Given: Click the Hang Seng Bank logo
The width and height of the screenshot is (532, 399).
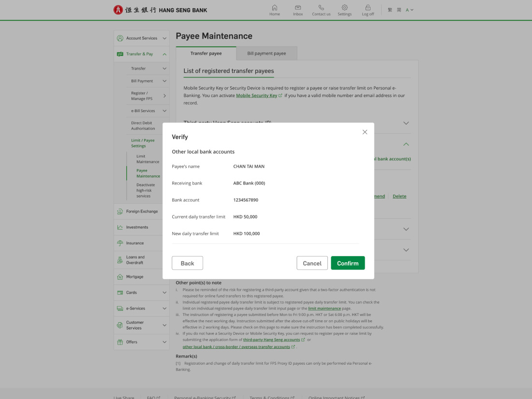Looking at the screenshot, I should [x=160, y=10].
